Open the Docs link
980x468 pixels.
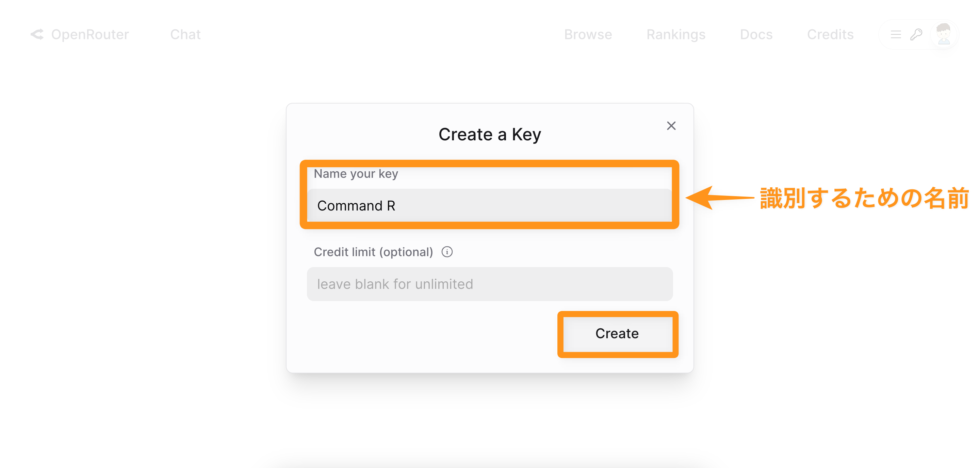[x=756, y=34]
